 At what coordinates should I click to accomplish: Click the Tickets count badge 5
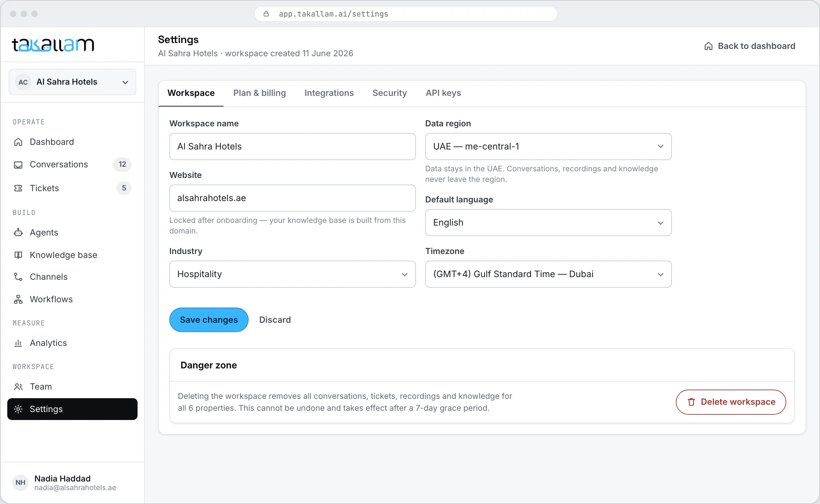click(124, 188)
